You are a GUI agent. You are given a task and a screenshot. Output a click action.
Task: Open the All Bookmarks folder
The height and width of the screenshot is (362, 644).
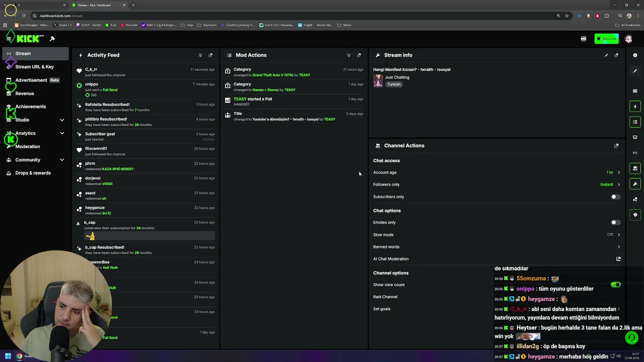[627, 25]
